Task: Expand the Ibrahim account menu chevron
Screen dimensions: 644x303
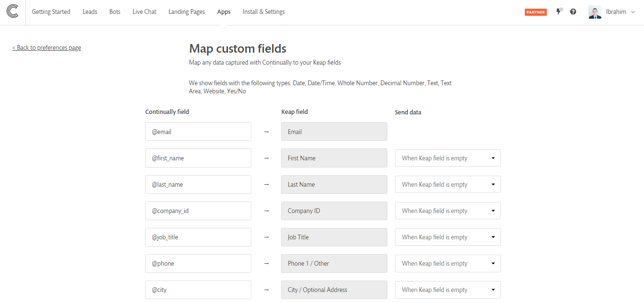Action: 633,12
